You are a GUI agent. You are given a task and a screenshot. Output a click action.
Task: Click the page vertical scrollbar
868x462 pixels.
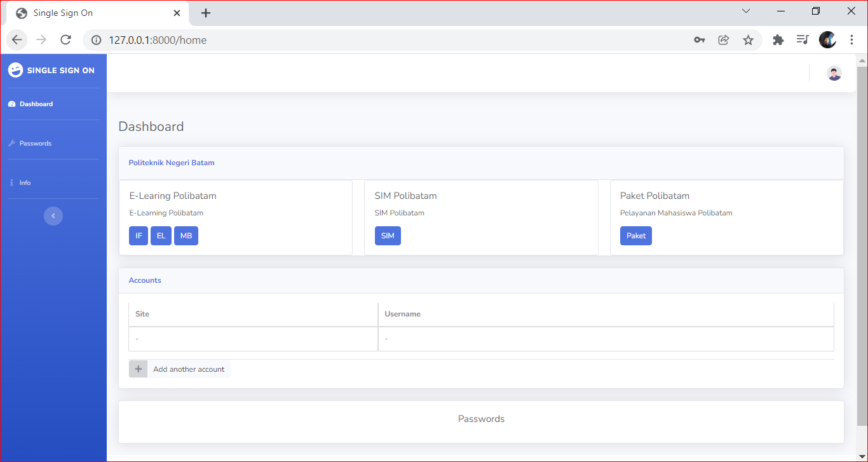(x=862, y=246)
